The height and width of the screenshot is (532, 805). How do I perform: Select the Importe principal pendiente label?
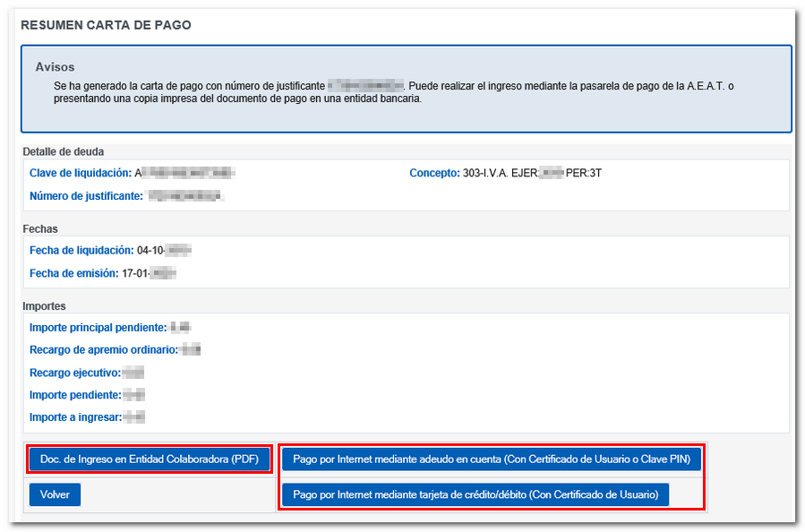coord(98,328)
